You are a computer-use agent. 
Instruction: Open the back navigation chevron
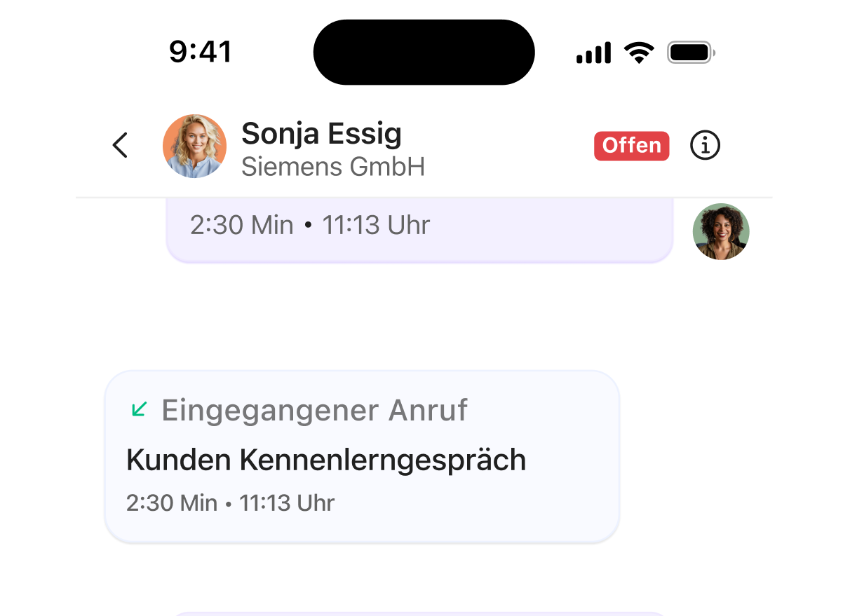tap(120, 146)
